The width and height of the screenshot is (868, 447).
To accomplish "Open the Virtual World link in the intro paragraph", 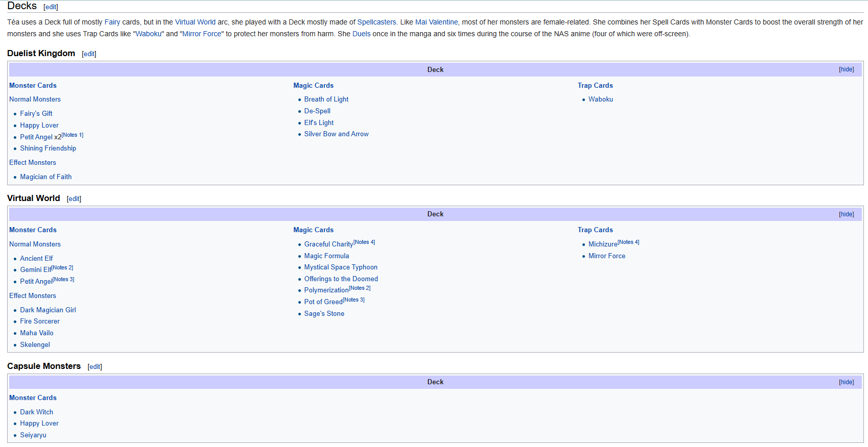I will [195, 22].
